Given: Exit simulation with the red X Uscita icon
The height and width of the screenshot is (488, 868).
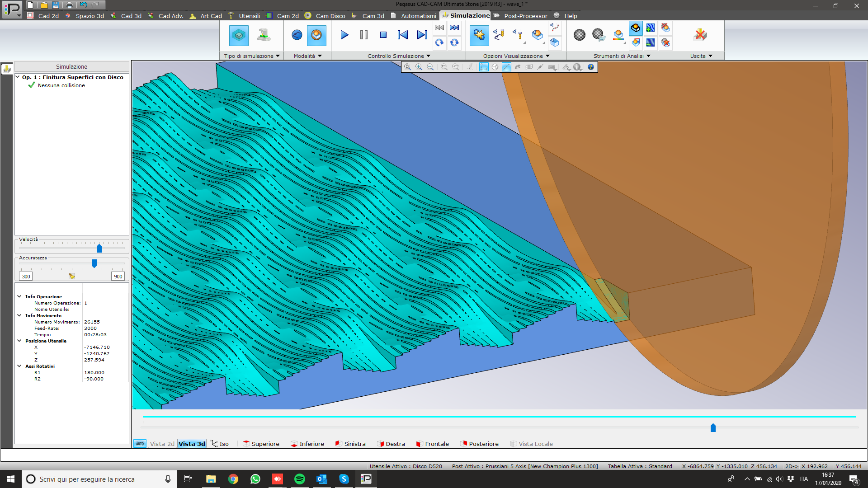Looking at the screenshot, I should coord(700,35).
